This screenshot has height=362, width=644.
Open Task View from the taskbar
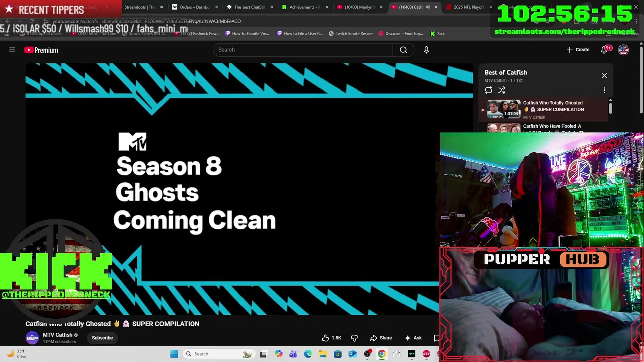(263, 354)
